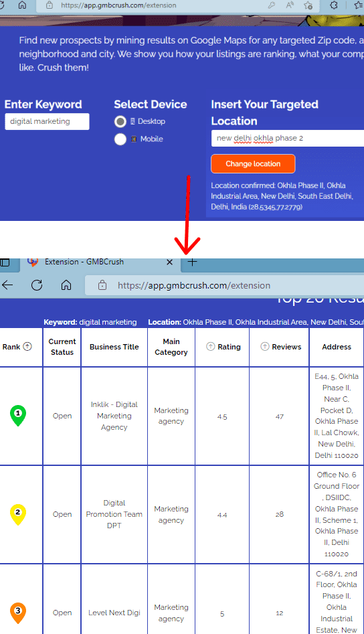Open the extensions puzzle icon
Screen dimensions: 364x634
[x=334, y=5]
